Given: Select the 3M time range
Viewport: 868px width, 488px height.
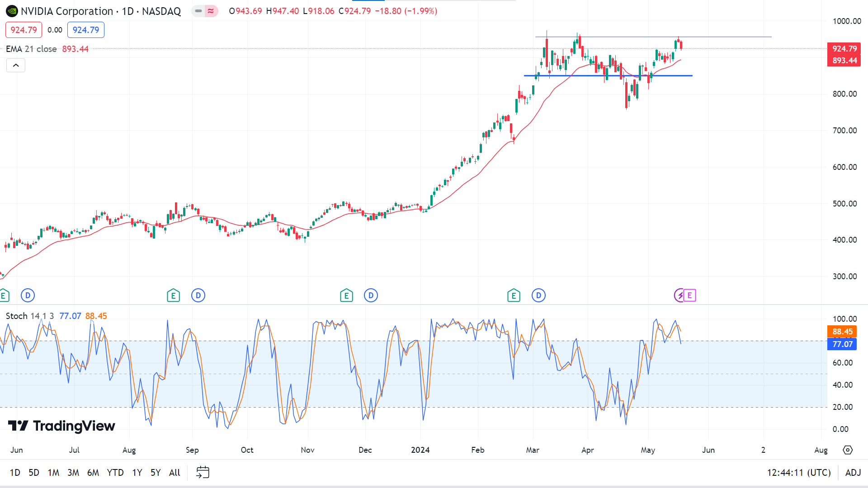Looking at the screenshot, I should [x=73, y=472].
